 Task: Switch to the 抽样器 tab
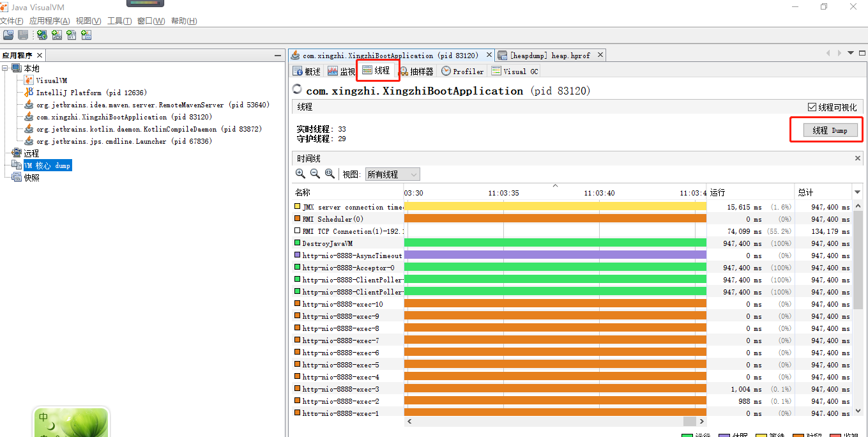coord(416,72)
